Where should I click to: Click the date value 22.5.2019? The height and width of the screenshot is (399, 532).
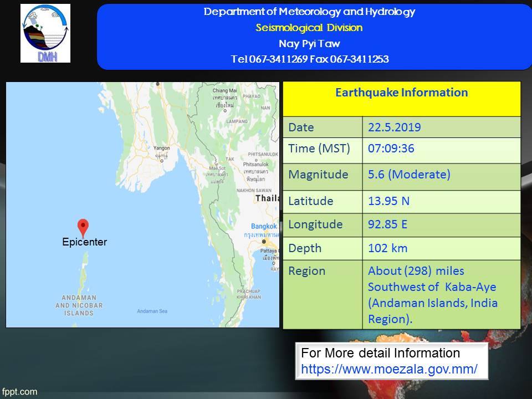click(395, 127)
